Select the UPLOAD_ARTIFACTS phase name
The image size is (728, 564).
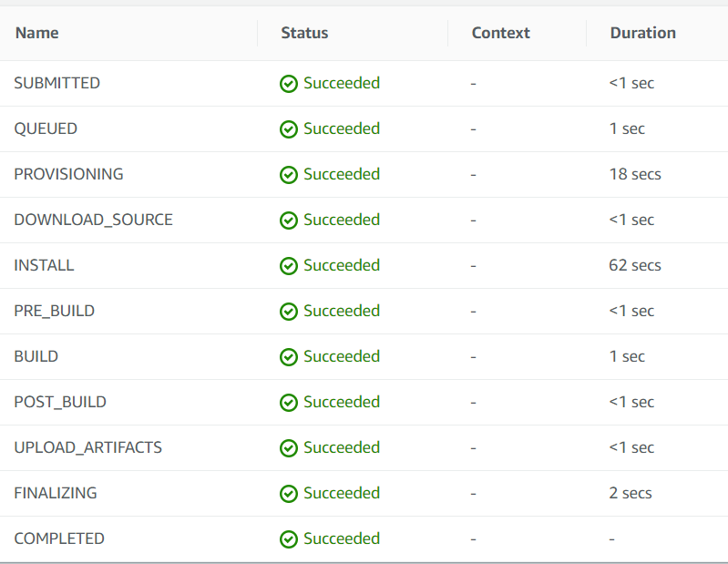(x=87, y=447)
